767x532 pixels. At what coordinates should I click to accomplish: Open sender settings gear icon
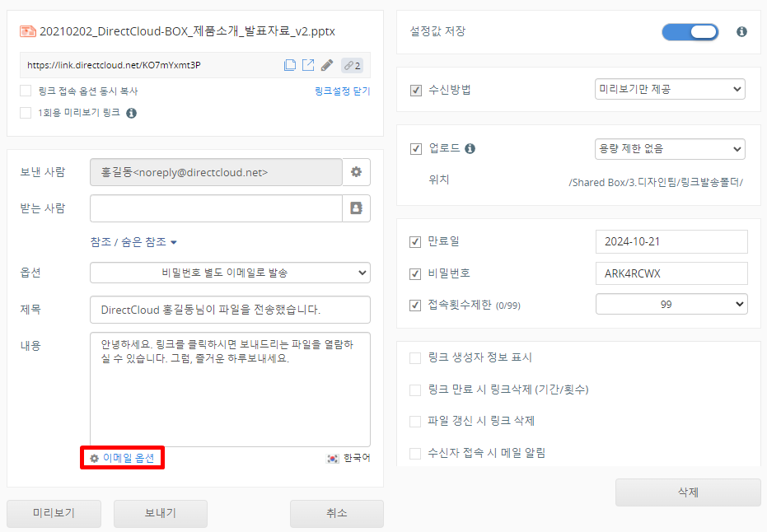[x=356, y=172]
